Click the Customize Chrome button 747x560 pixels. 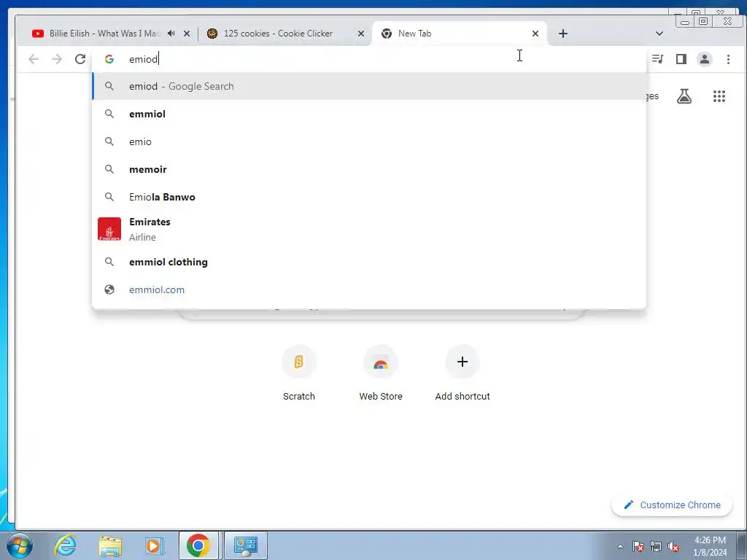click(x=672, y=505)
